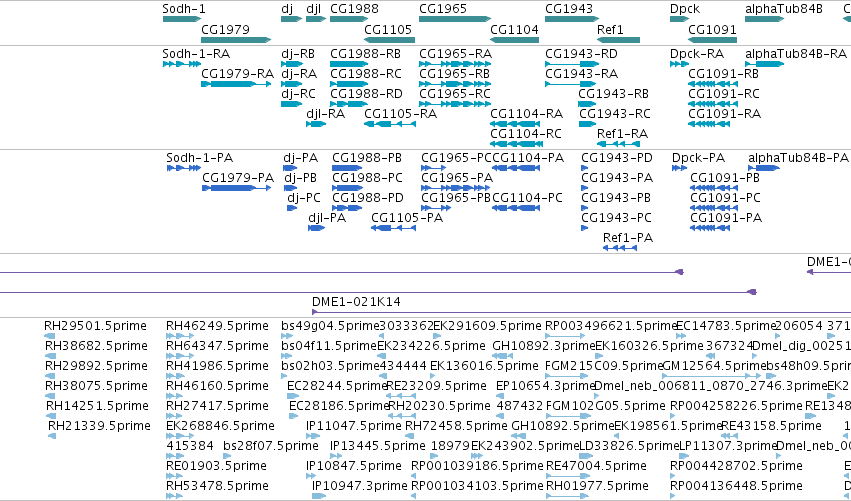Click the CG1105-RA transcript label

pyautogui.click(x=401, y=114)
